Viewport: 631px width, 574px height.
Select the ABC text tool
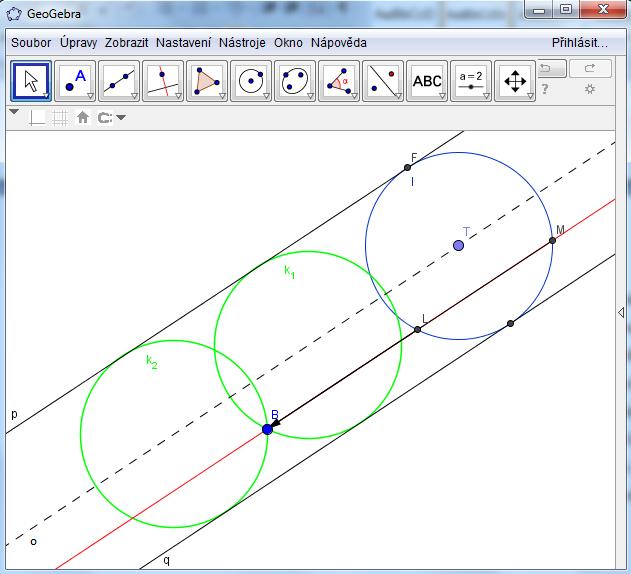point(427,81)
